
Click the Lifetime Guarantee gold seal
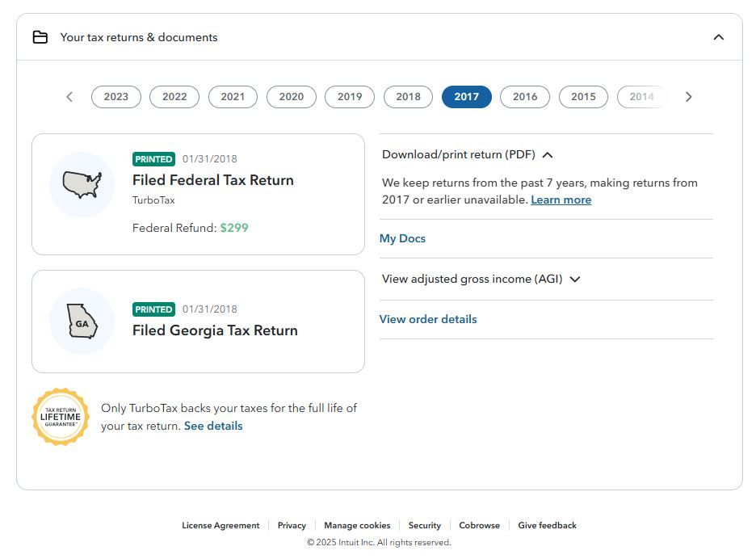[61, 417]
